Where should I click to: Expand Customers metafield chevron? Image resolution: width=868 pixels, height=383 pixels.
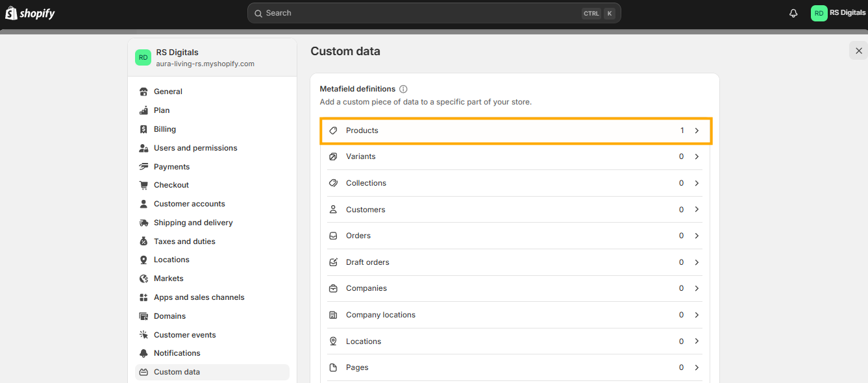(697, 210)
